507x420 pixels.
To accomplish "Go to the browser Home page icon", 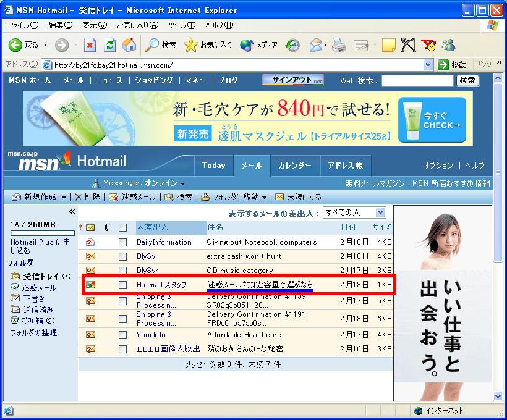I will point(129,45).
